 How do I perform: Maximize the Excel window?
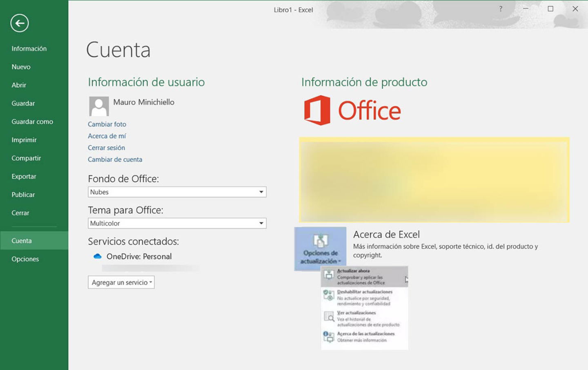coord(550,9)
